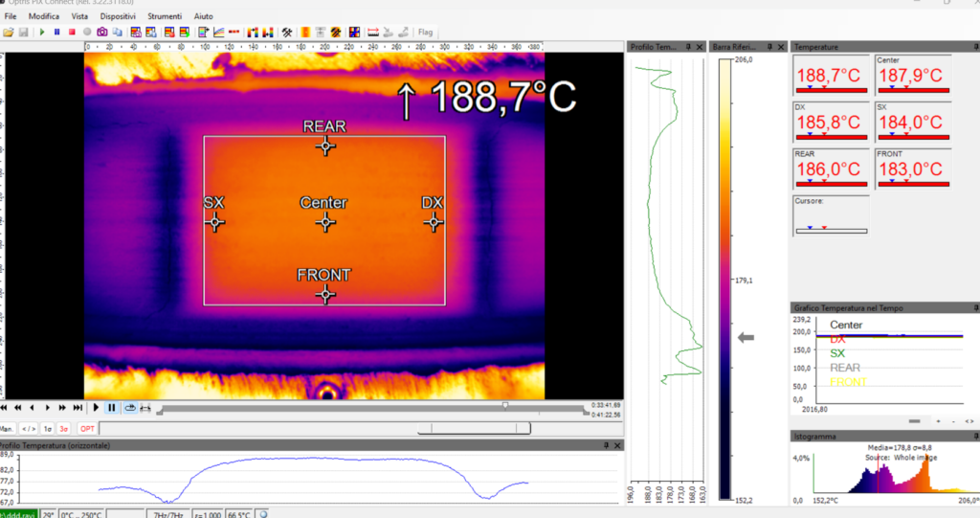The height and width of the screenshot is (518, 980).
Task: Select the 3σ scaling button
Action: pyautogui.click(x=64, y=429)
